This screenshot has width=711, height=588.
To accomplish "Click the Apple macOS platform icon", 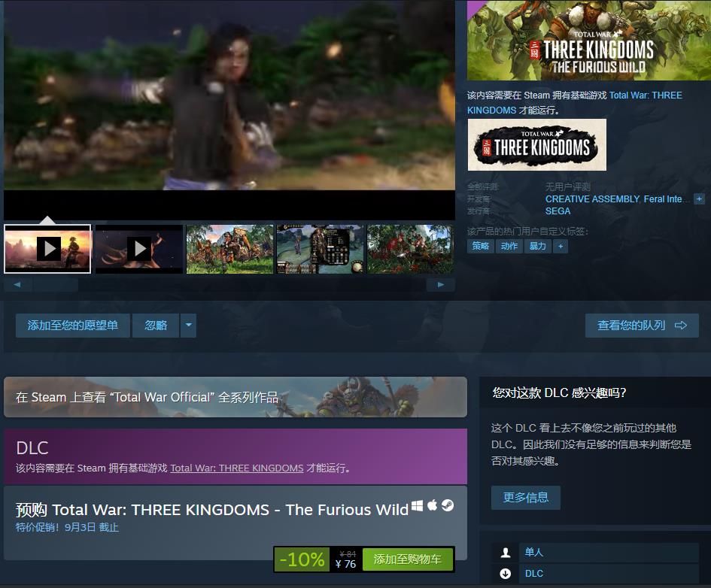I will (x=432, y=505).
